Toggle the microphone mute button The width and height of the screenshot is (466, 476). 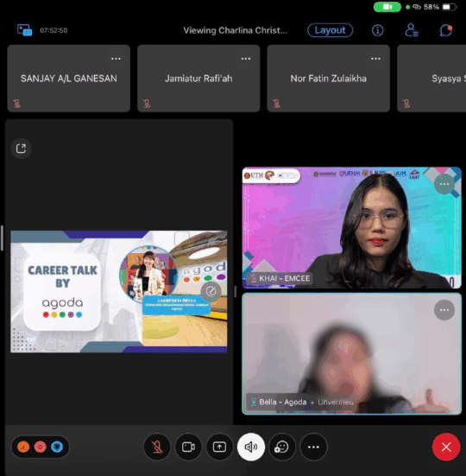[157, 447]
